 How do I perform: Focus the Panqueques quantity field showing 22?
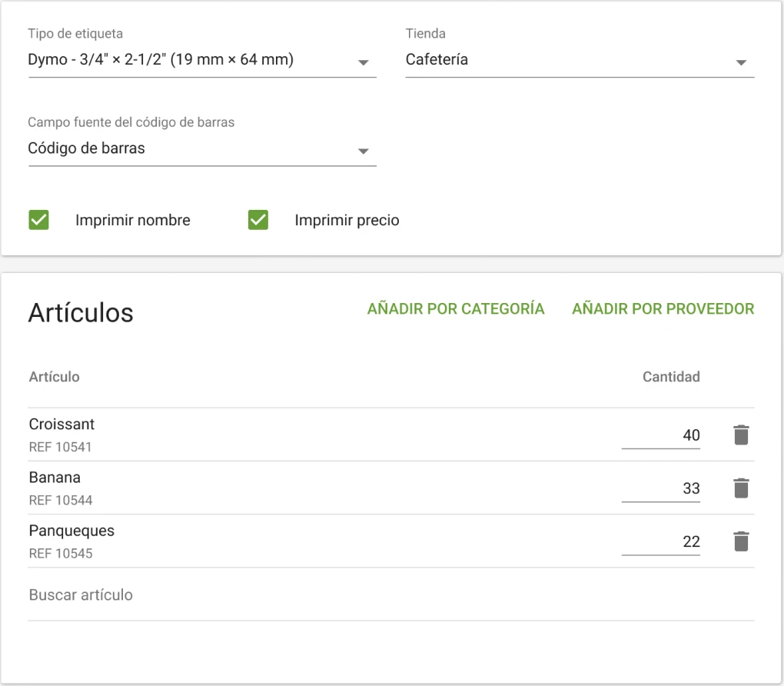660,541
